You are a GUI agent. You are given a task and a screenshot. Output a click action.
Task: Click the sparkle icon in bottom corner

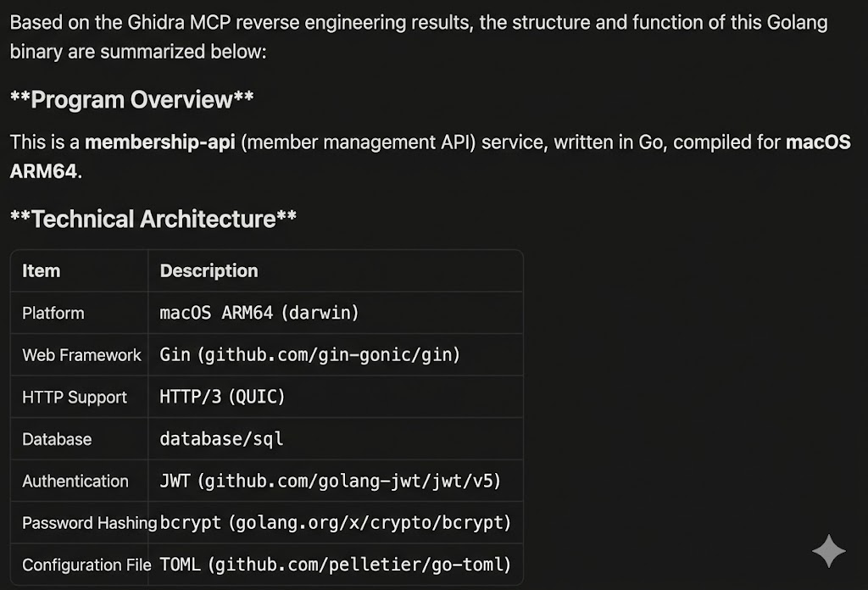[x=828, y=552]
